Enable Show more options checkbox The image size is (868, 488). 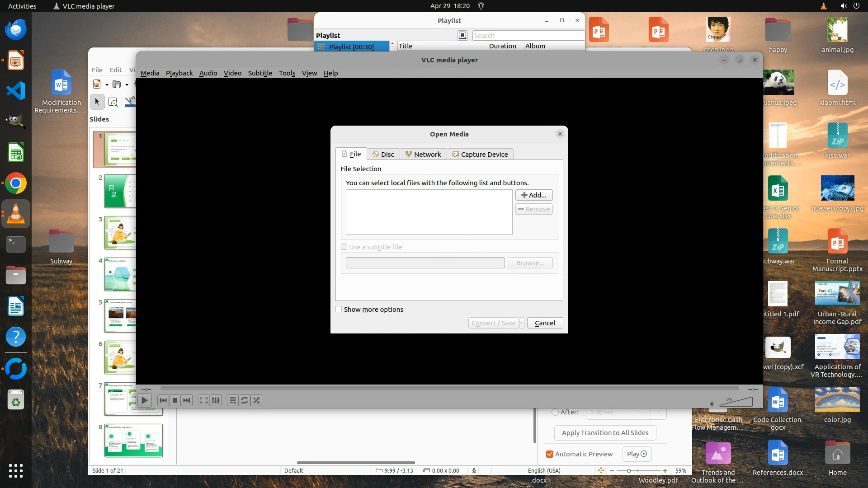[339, 310]
